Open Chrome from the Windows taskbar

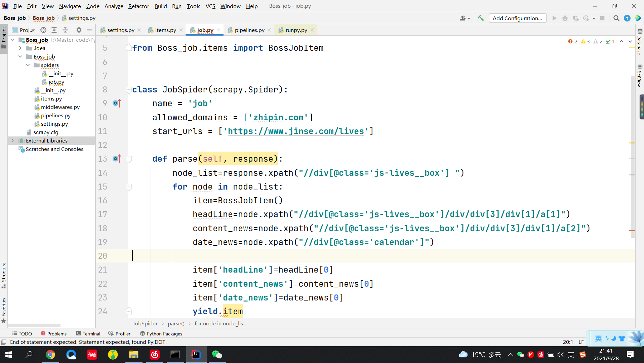tap(50, 355)
